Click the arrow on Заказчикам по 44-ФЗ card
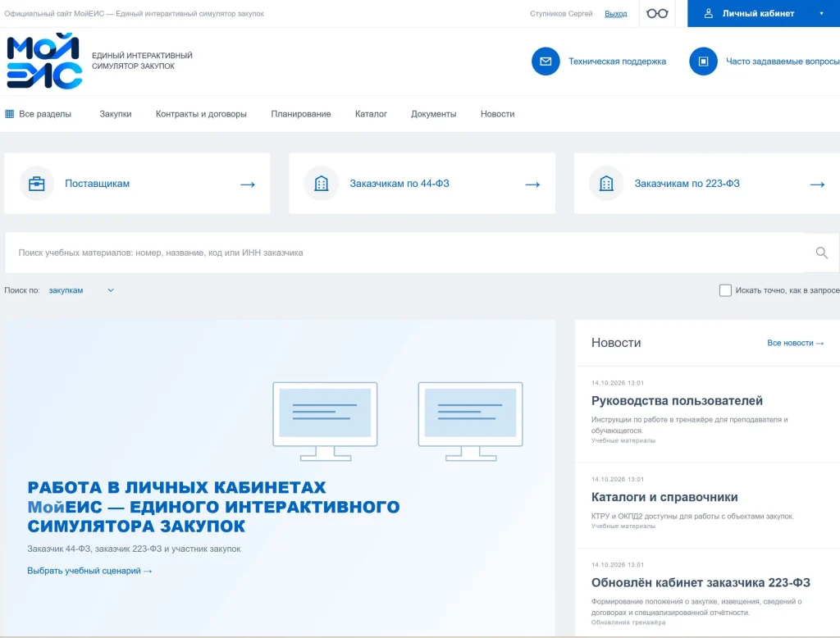 pos(532,185)
